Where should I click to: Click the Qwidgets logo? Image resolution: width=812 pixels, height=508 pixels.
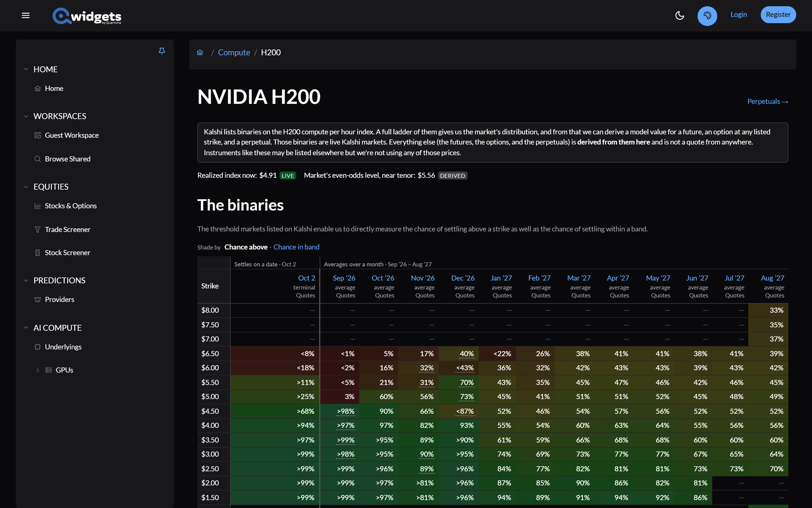click(x=87, y=16)
